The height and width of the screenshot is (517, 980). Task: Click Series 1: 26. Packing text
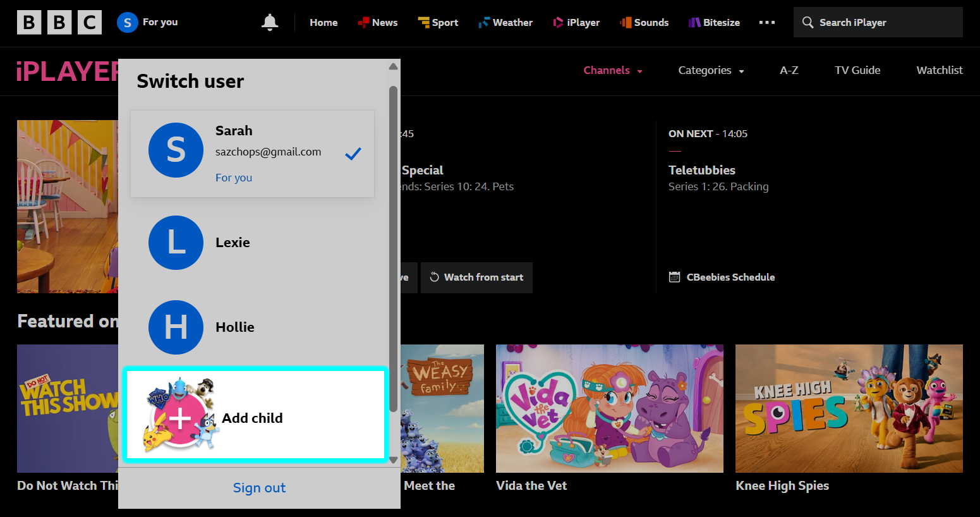coord(718,186)
